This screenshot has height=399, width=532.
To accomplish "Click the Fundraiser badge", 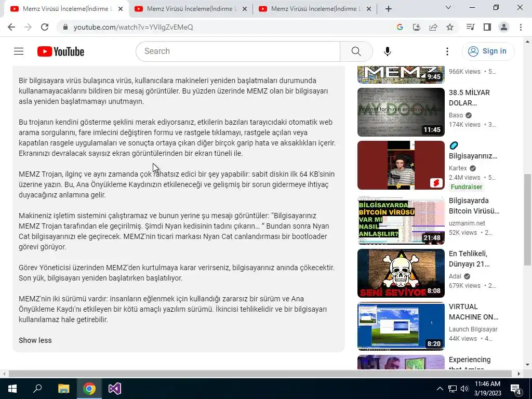I will [x=467, y=187].
